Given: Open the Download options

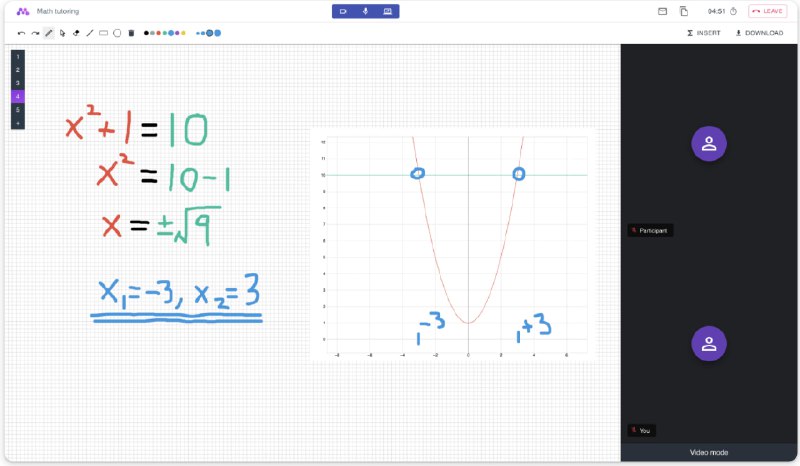Looking at the screenshot, I should point(759,33).
